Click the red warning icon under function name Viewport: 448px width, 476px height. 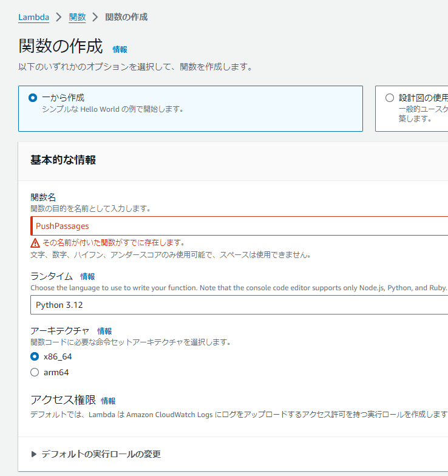pos(35,243)
